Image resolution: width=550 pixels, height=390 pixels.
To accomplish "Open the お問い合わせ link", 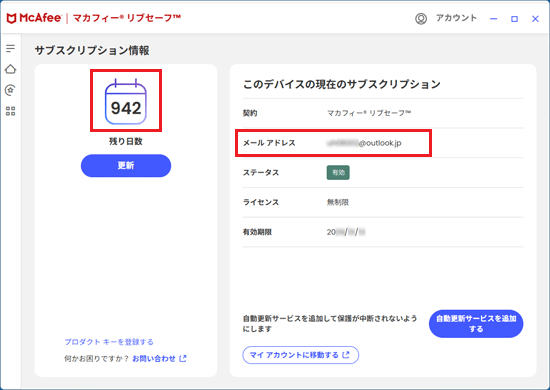I will pyautogui.click(x=154, y=358).
